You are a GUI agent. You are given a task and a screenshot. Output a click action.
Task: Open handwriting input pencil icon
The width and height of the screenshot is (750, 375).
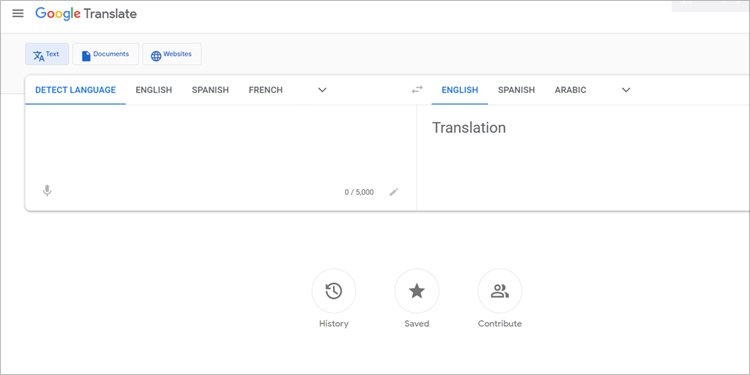[x=394, y=192]
